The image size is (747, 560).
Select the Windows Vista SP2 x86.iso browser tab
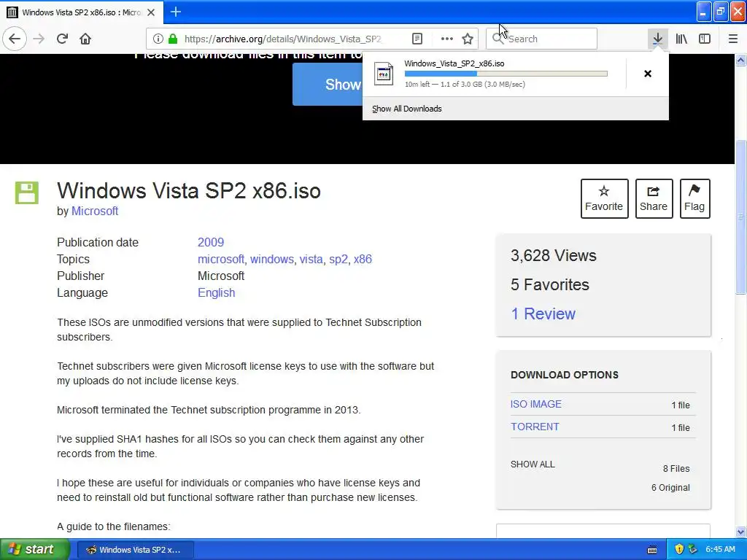[x=81, y=12]
